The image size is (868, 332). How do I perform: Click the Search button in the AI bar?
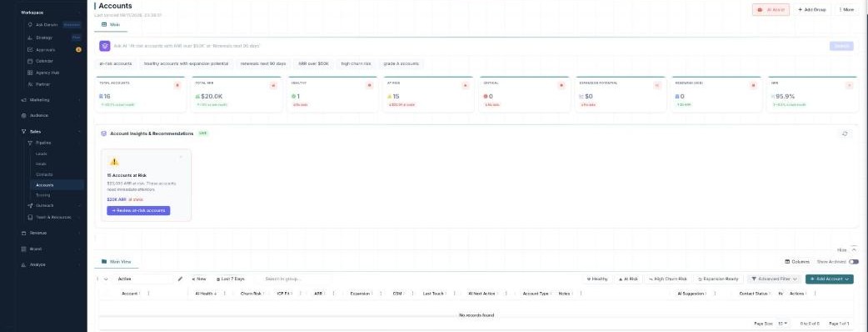point(841,46)
